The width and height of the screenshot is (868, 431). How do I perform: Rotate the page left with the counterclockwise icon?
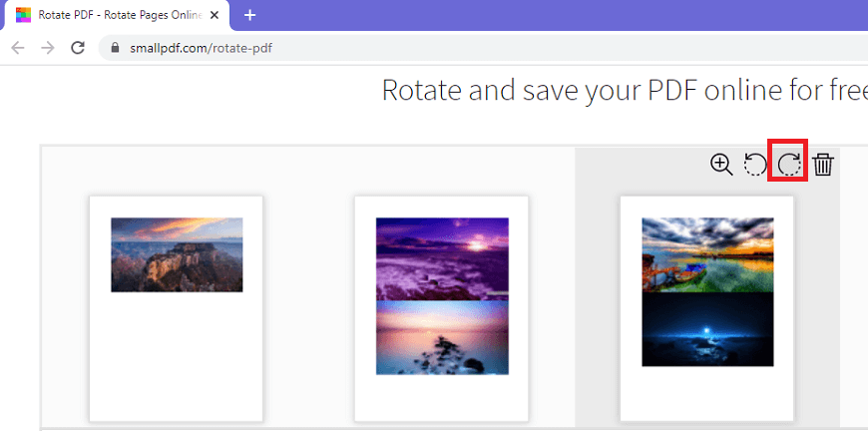[755, 165]
